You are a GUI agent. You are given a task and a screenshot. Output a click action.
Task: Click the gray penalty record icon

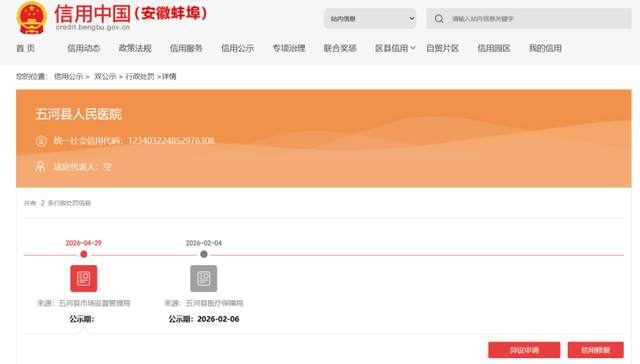(204, 278)
